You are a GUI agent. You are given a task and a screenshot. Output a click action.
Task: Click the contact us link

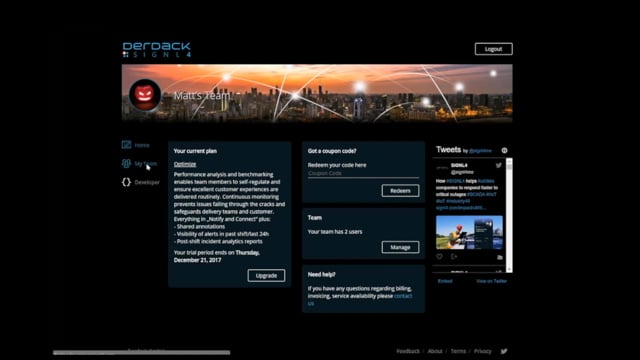(x=403, y=296)
